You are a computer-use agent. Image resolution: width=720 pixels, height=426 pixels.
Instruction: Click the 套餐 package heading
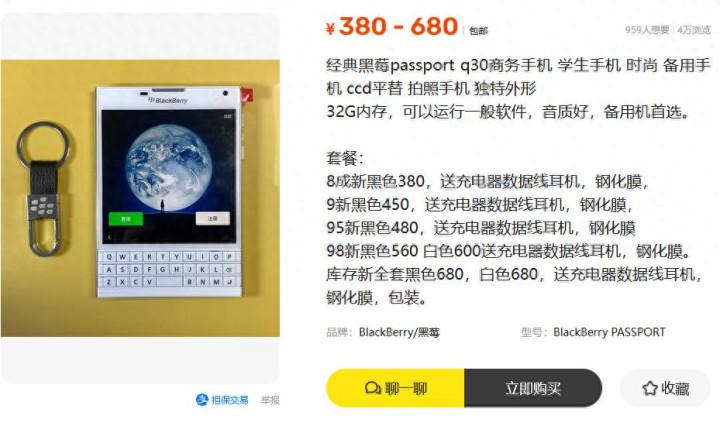[344, 158]
